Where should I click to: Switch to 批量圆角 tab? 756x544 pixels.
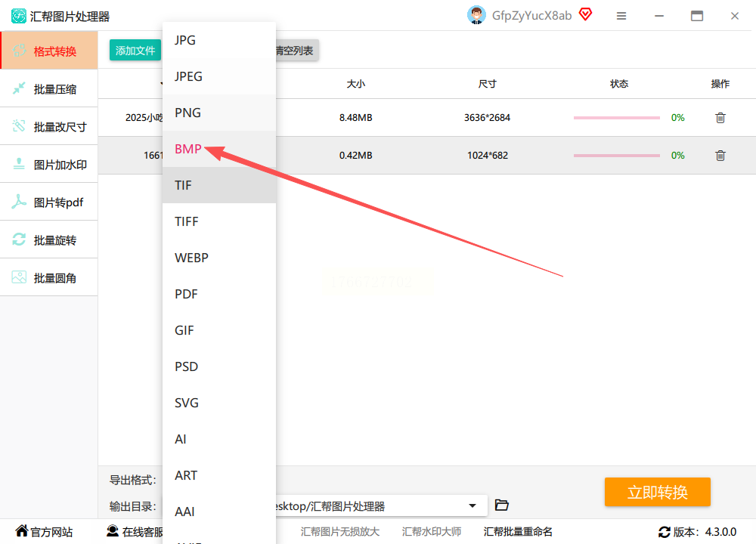click(49, 277)
